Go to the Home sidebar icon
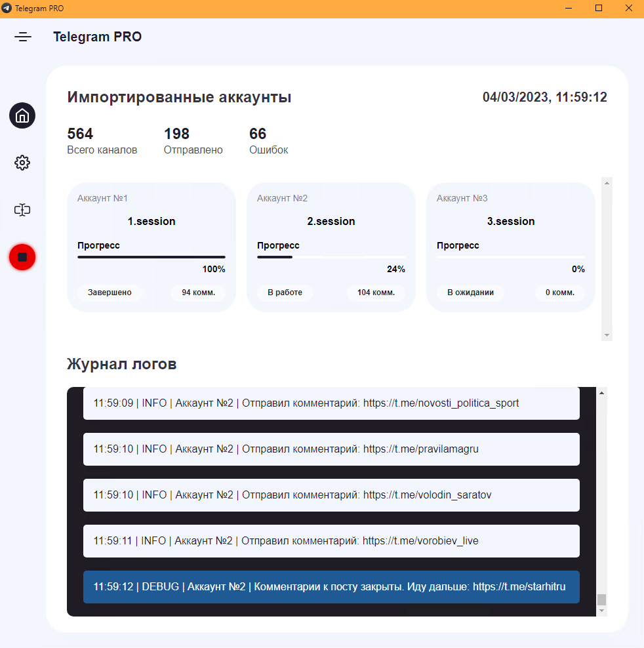Image resolution: width=644 pixels, height=648 pixels. (x=22, y=115)
